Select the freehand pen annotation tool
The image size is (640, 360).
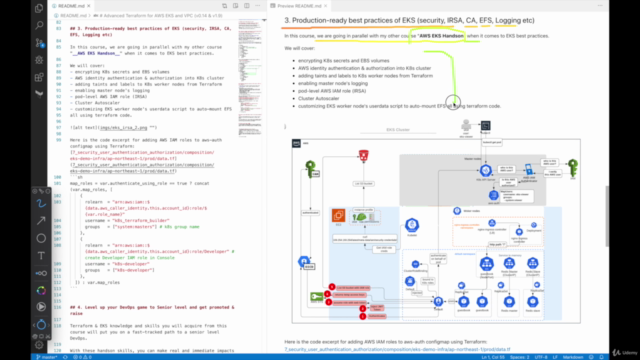click(41, 203)
